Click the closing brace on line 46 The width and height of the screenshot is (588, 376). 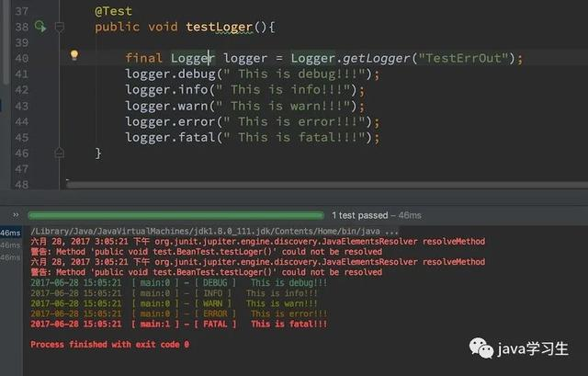(98, 154)
